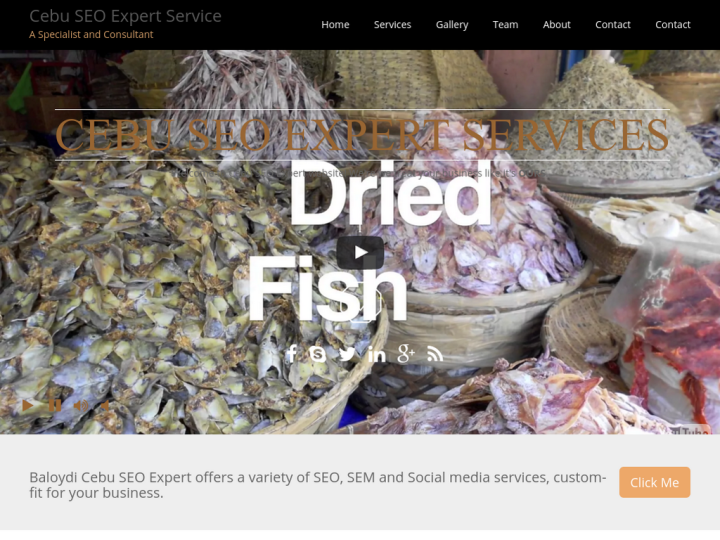Viewport: 720px width, 540px height.
Task: Mute the video with the plain speaker icon
Action: [x=105, y=405]
